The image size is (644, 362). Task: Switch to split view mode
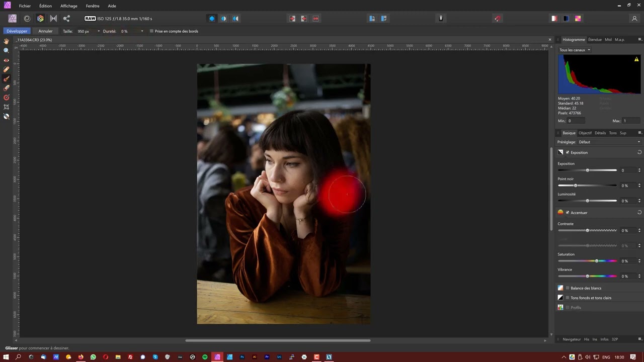224,19
